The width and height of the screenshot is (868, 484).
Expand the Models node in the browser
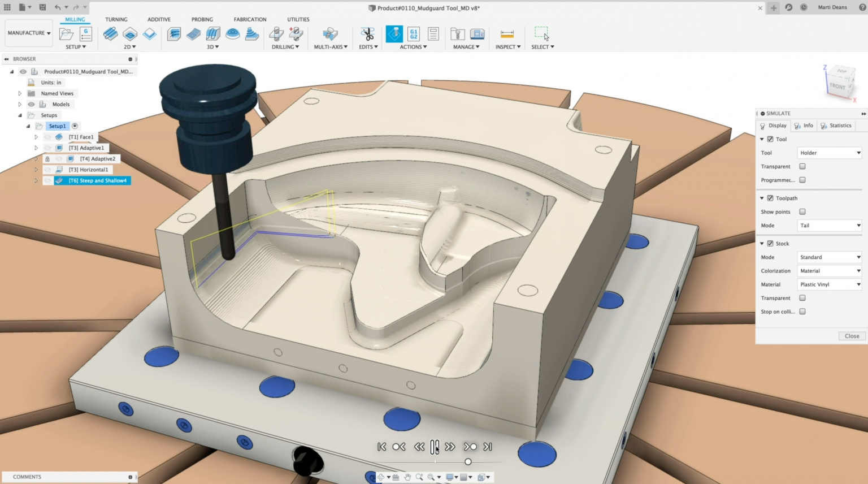click(20, 104)
